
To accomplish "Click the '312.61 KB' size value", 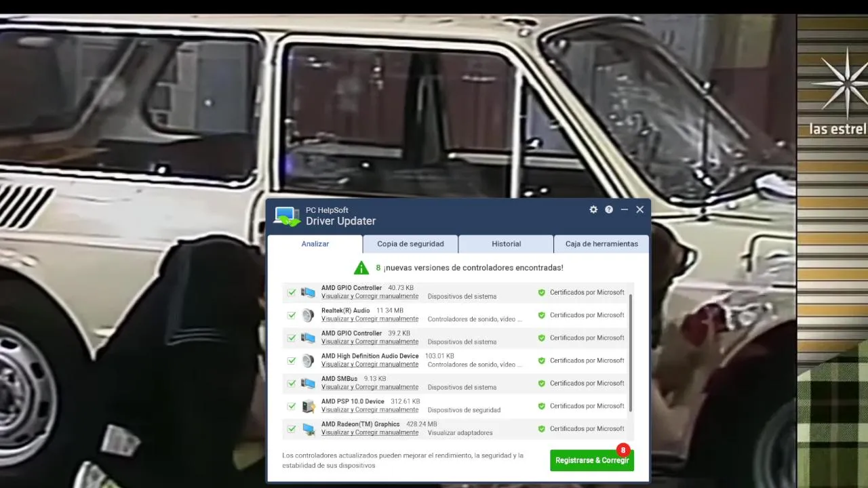I will coord(406,401).
